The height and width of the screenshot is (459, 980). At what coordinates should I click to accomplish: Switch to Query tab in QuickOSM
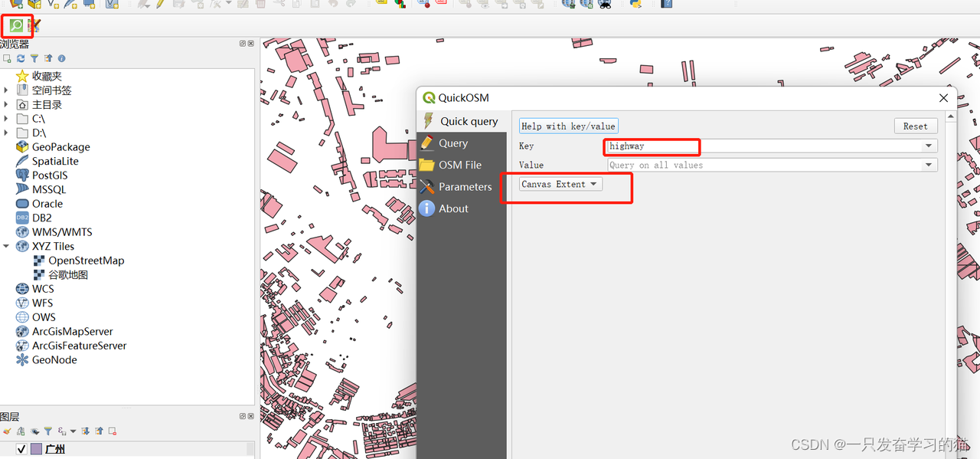pos(462,143)
